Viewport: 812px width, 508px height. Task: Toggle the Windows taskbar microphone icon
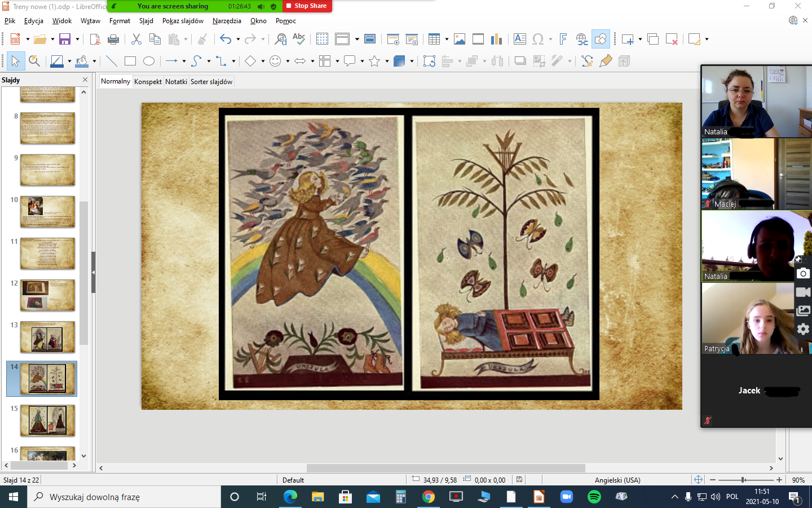(688, 497)
